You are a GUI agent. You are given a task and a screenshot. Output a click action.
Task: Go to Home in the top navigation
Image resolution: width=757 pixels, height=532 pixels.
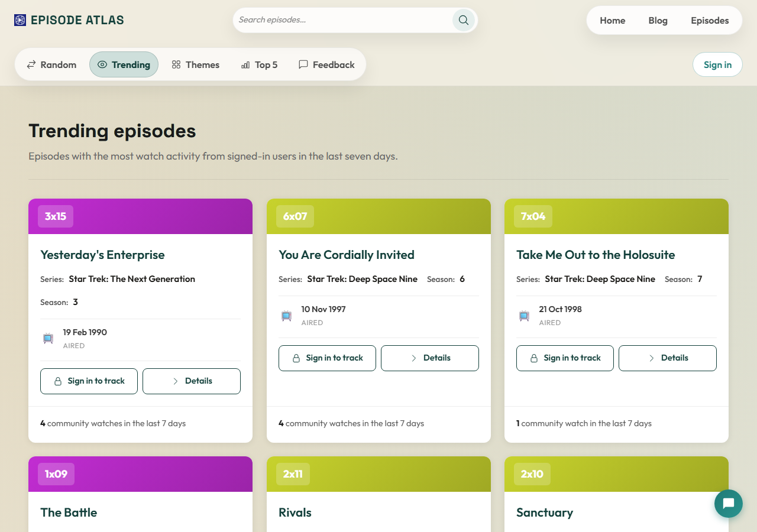point(613,21)
